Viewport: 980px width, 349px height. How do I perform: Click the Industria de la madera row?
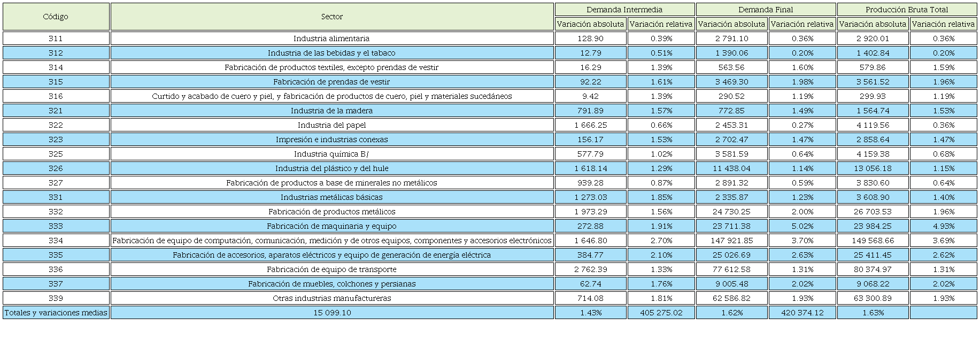pyautogui.click(x=331, y=111)
